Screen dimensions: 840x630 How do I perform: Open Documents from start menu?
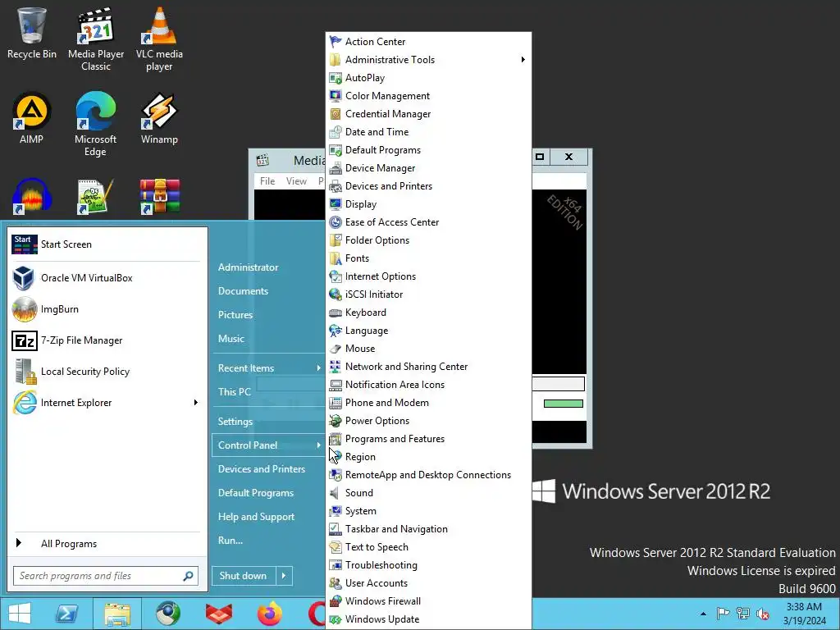(243, 291)
